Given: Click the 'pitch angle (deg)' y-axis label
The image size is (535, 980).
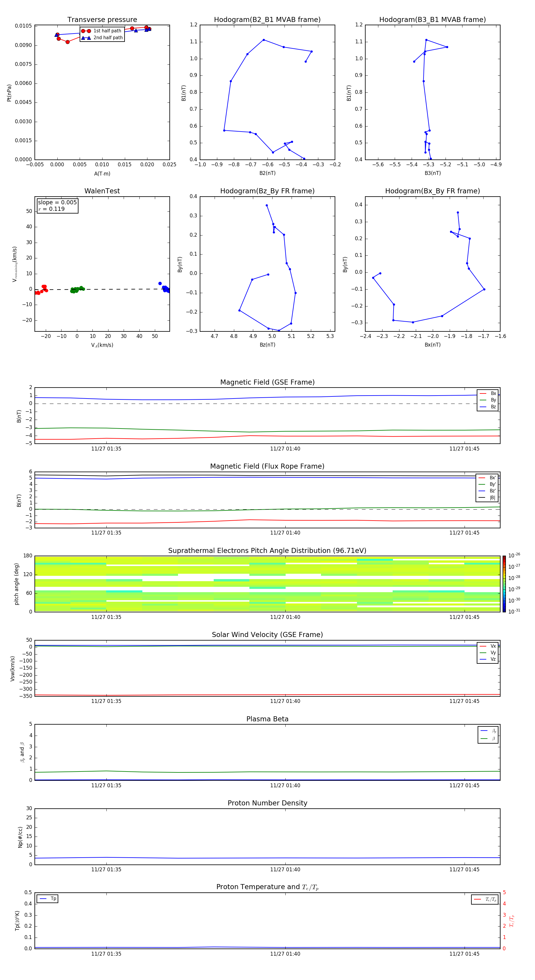Looking at the screenshot, I should point(16,584).
